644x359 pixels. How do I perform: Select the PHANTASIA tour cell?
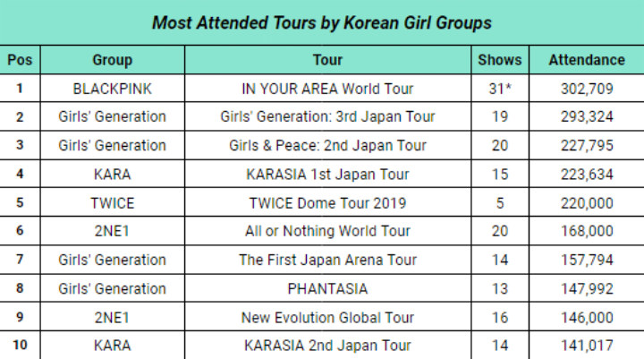[327, 288]
